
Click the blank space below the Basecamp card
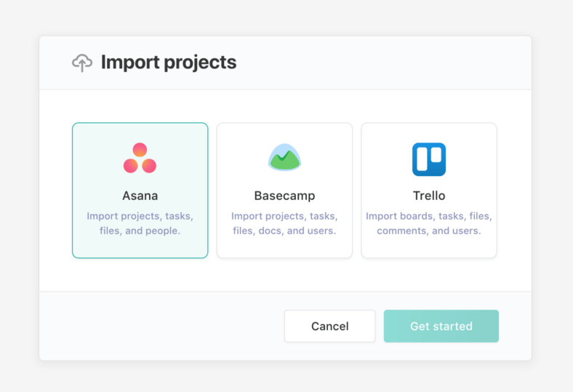(x=284, y=275)
